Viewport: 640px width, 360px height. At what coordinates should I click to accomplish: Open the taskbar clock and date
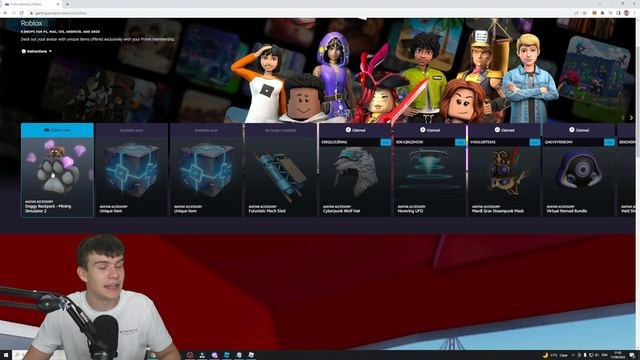point(618,355)
